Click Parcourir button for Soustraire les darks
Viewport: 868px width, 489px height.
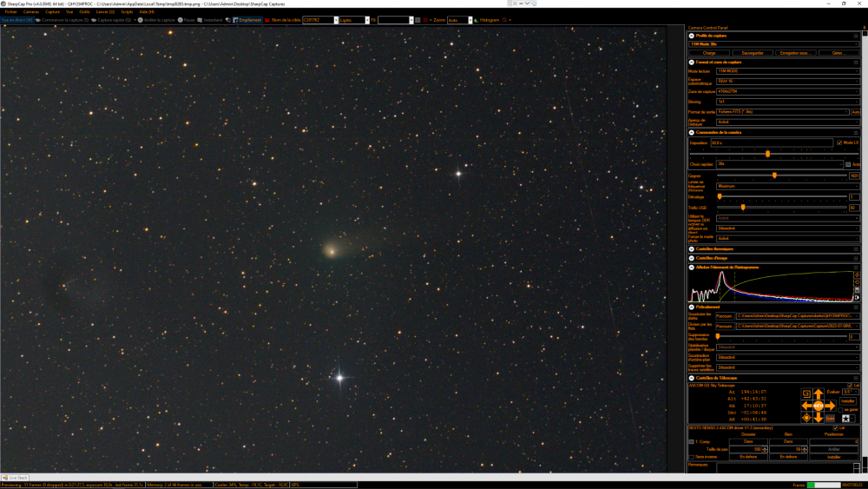[x=725, y=316]
